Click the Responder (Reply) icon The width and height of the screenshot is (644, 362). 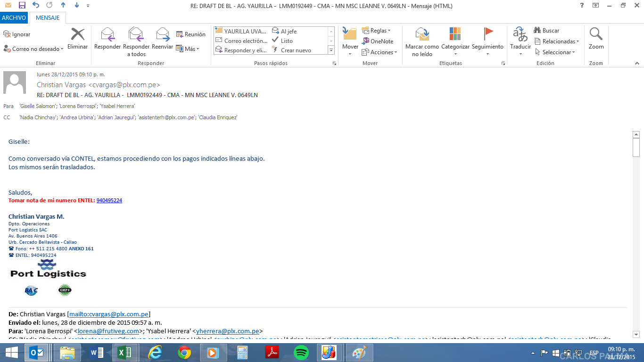point(107,35)
